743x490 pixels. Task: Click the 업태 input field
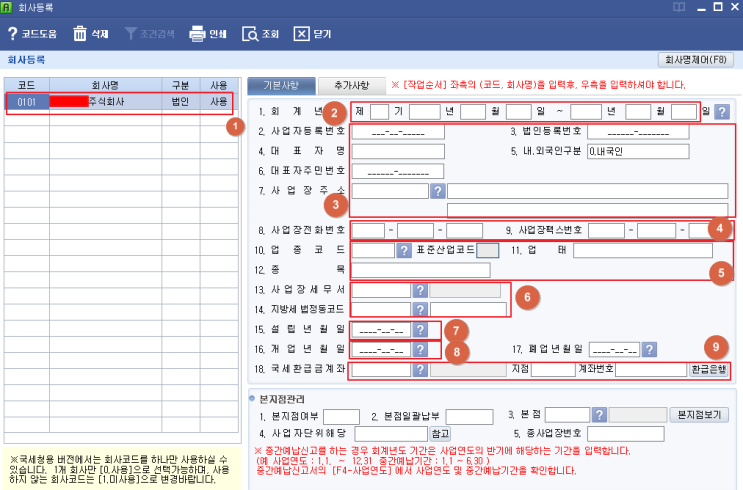click(x=643, y=250)
